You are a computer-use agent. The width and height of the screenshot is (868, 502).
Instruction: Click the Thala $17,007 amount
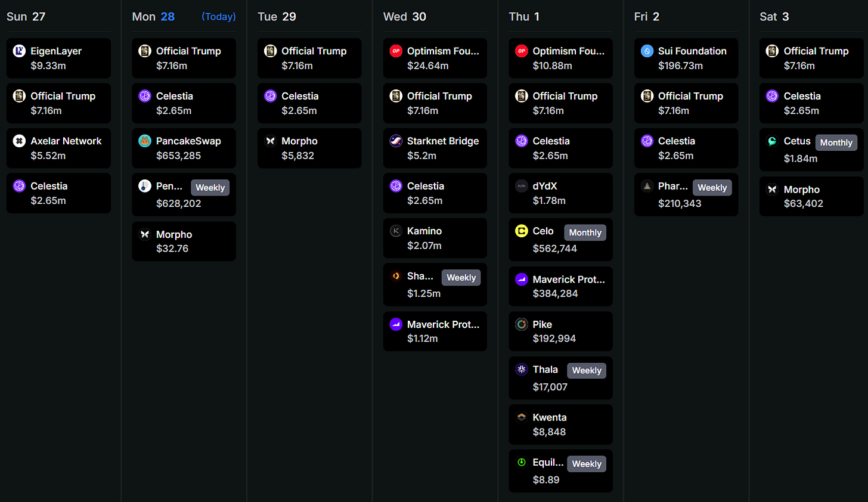coord(550,387)
